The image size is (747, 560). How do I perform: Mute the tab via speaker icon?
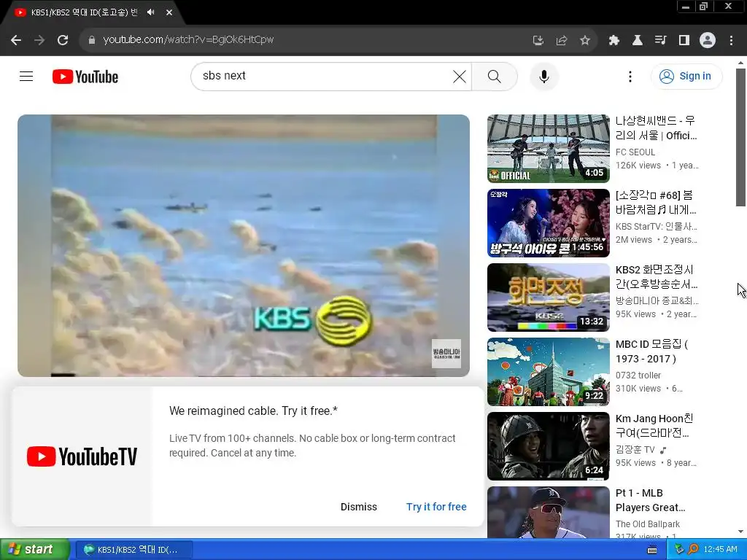[151, 12]
